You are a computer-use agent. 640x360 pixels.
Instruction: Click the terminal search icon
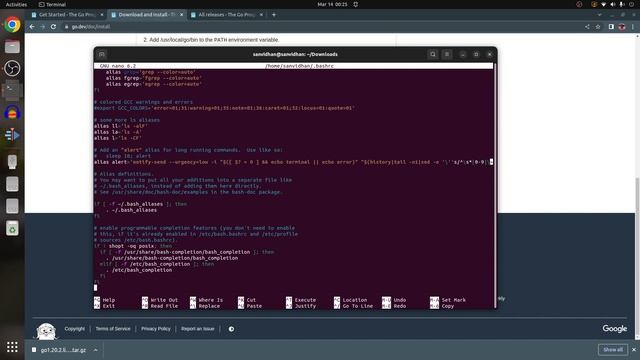pyautogui.click(x=433, y=54)
